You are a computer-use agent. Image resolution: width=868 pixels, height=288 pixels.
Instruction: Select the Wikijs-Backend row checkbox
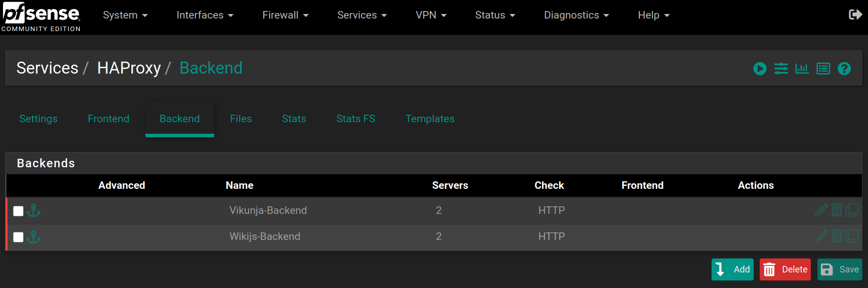[x=19, y=237]
